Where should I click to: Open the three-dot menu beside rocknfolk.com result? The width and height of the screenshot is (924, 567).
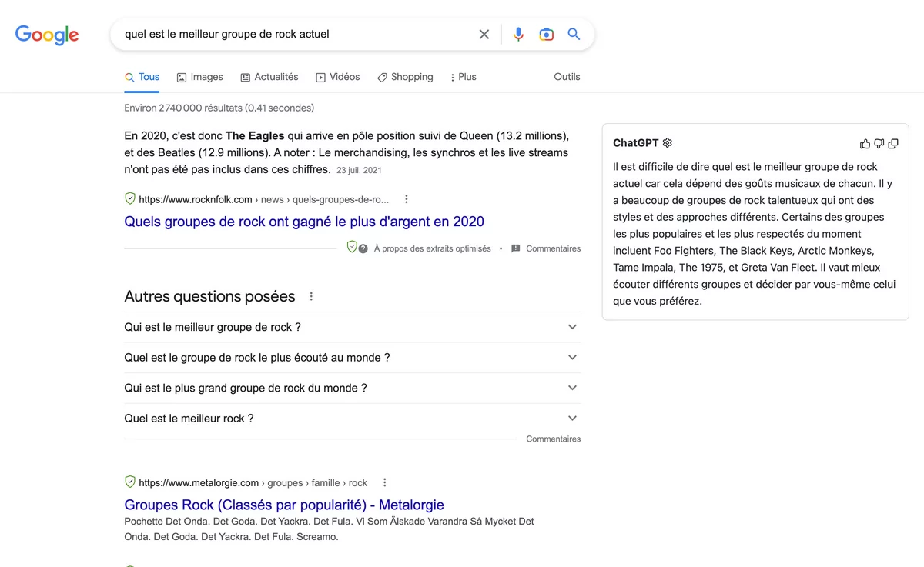407,199
